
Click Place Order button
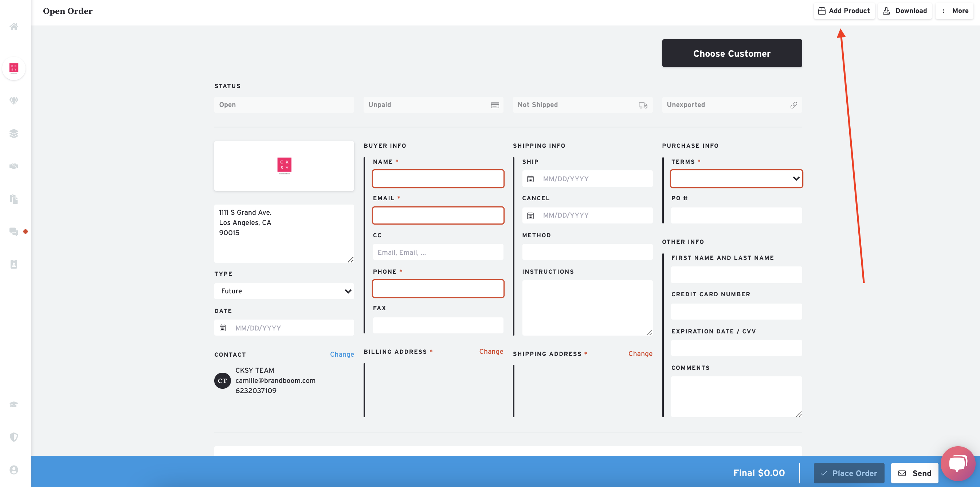849,473
